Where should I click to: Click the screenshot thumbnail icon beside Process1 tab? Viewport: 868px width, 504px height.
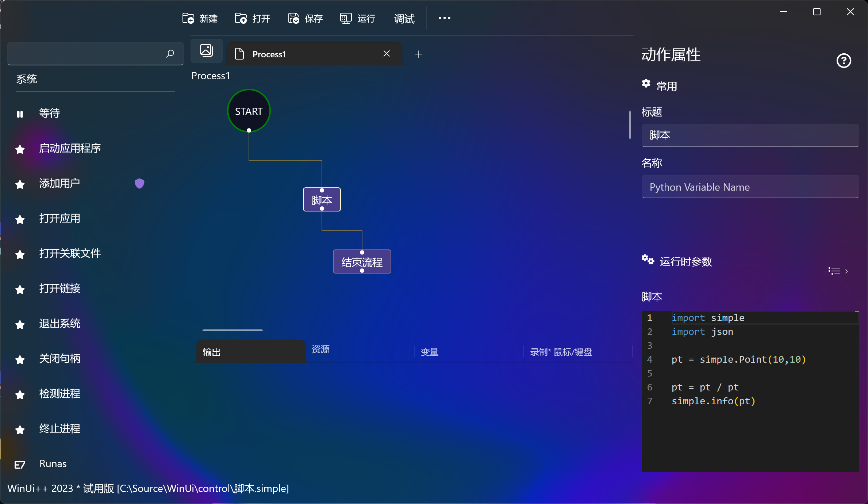pyautogui.click(x=206, y=50)
